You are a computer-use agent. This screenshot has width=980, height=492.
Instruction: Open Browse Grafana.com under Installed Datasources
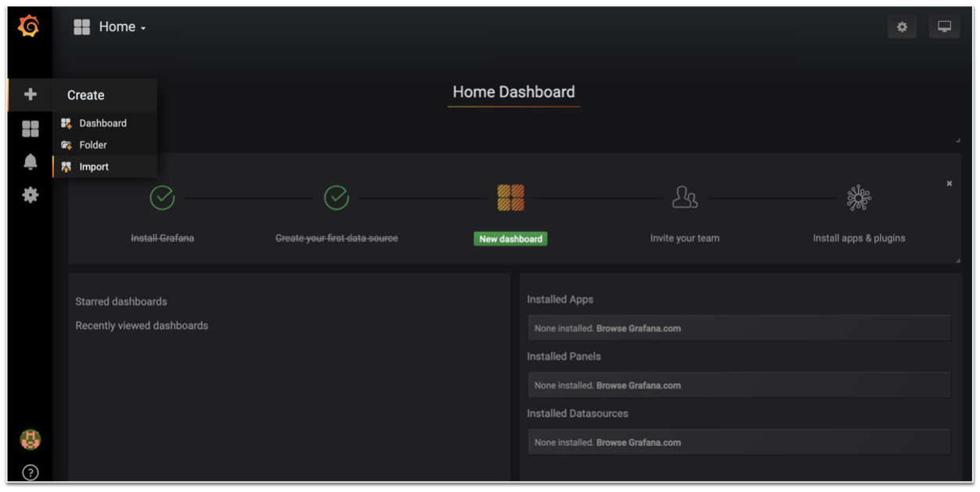[639, 443]
